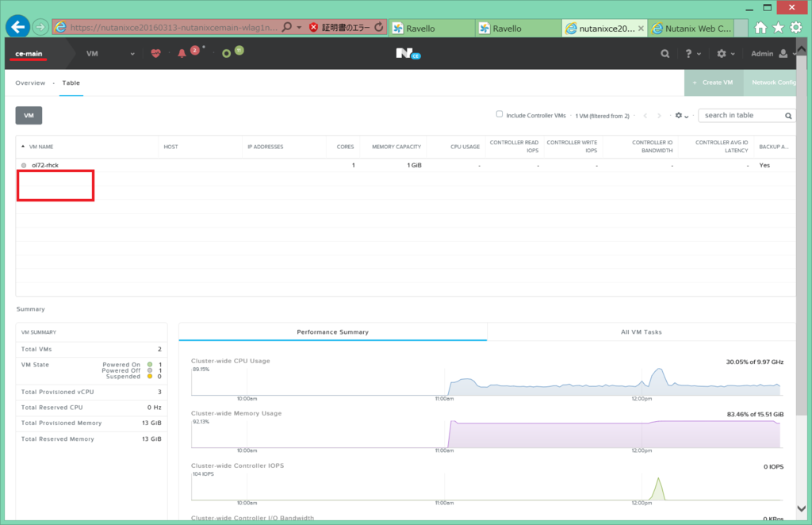Click the Total VMs summary row
The height and width of the screenshot is (525, 812).
pos(91,349)
